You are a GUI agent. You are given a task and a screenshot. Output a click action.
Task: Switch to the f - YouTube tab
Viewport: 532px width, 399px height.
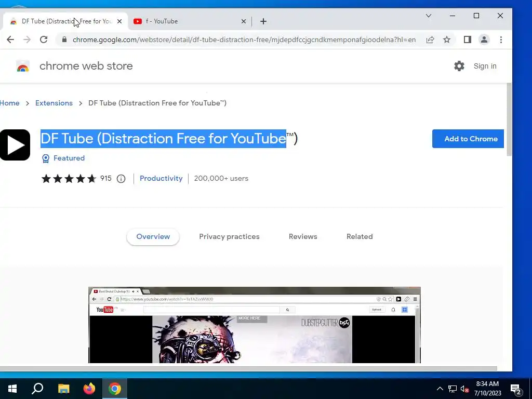click(190, 21)
